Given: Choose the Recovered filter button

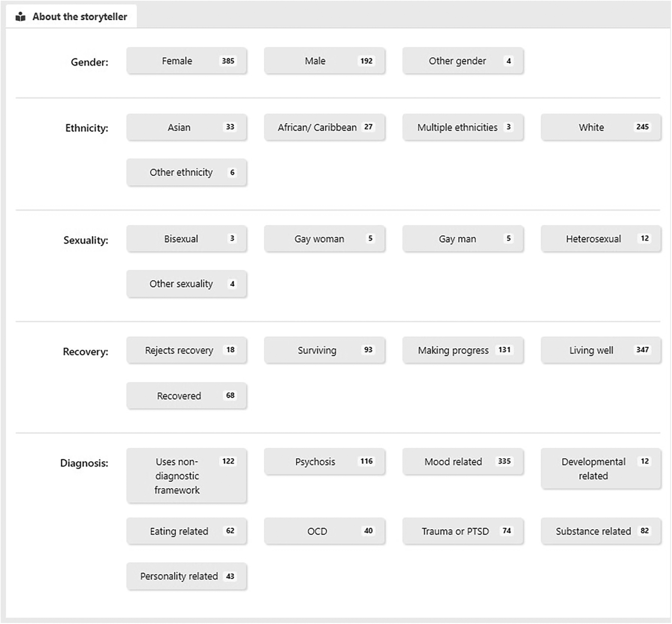Looking at the screenshot, I should (x=186, y=395).
